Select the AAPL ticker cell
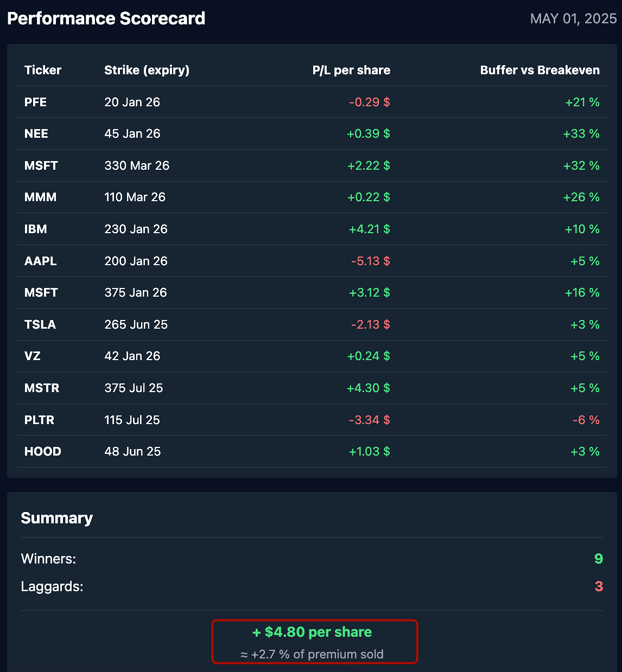 (41, 261)
